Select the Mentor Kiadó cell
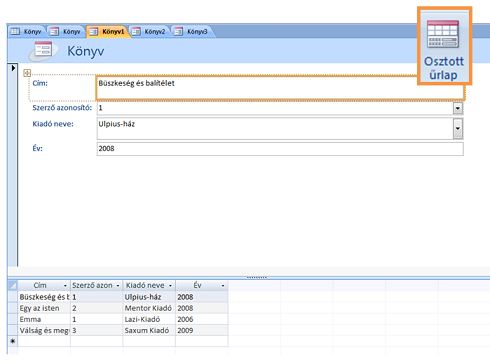The width and height of the screenshot is (490, 364). tap(149, 308)
